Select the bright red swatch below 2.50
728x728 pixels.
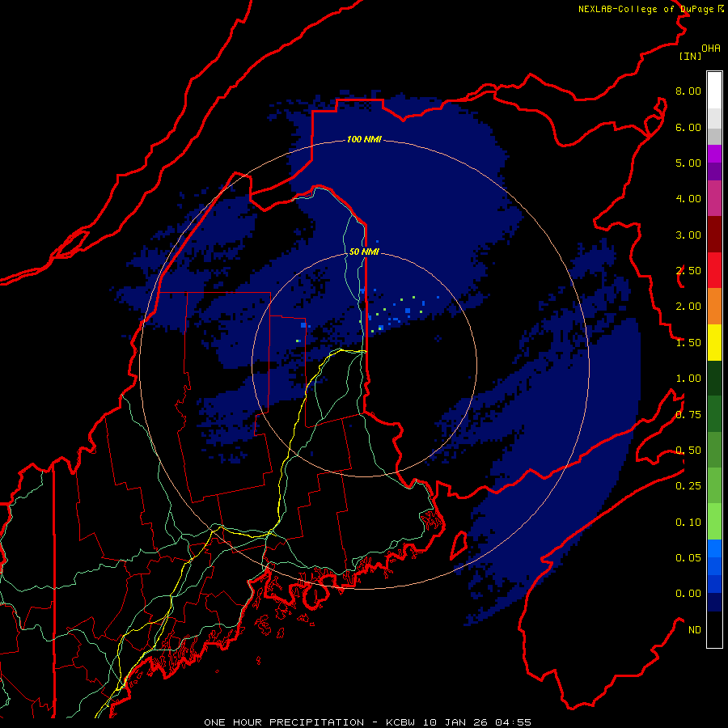(714, 270)
